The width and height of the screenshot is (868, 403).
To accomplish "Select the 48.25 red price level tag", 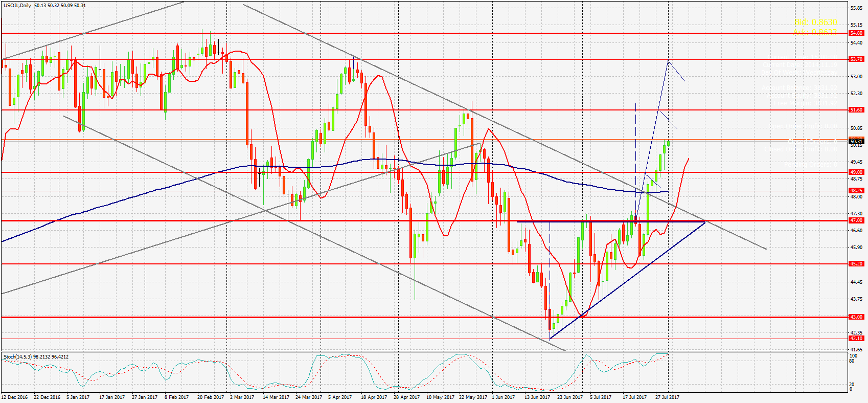I will click(x=856, y=191).
